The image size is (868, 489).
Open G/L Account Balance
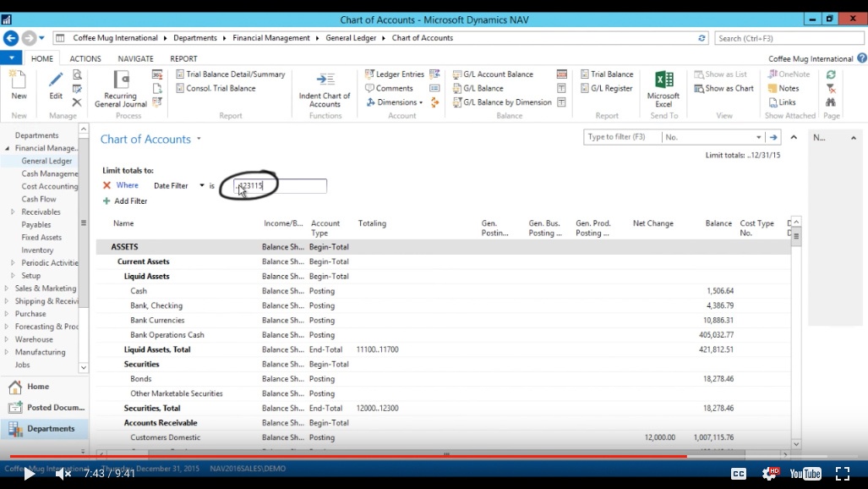pos(493,74)
